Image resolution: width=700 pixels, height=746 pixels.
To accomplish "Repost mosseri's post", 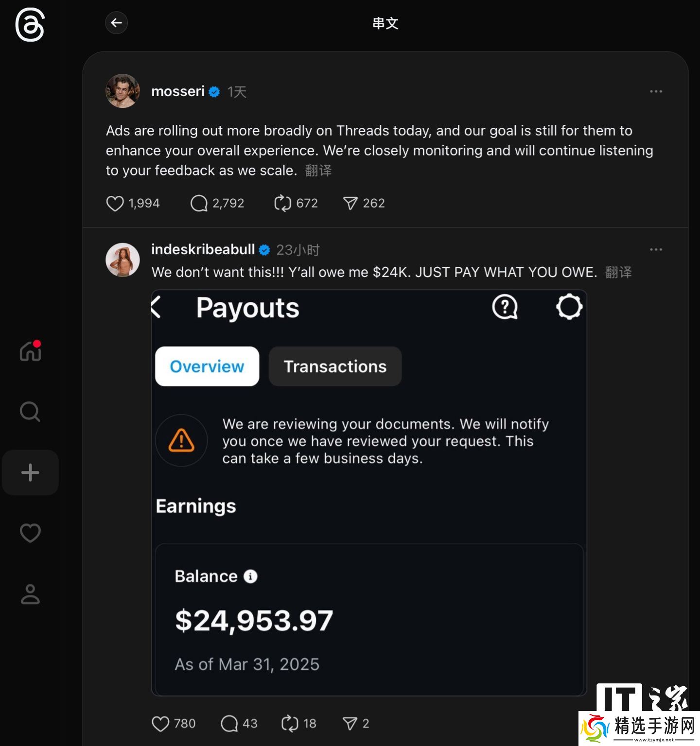I will [x=282, y=203].
